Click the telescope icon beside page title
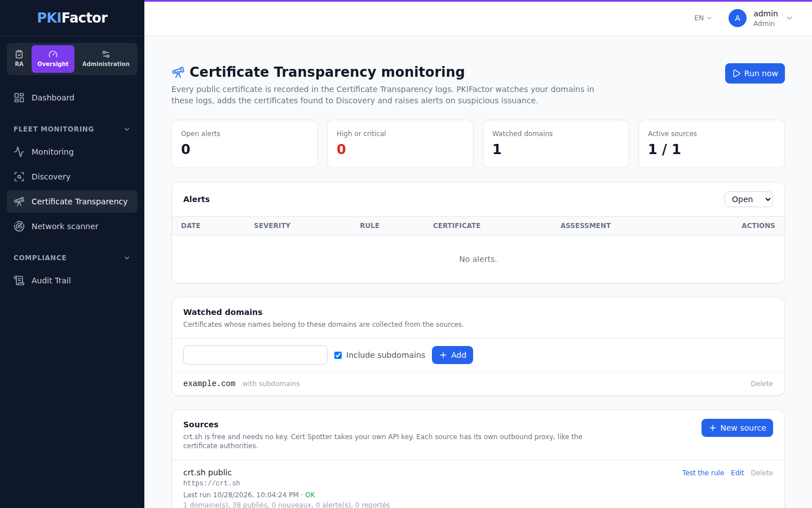812x508 pixels. [178, 72]
